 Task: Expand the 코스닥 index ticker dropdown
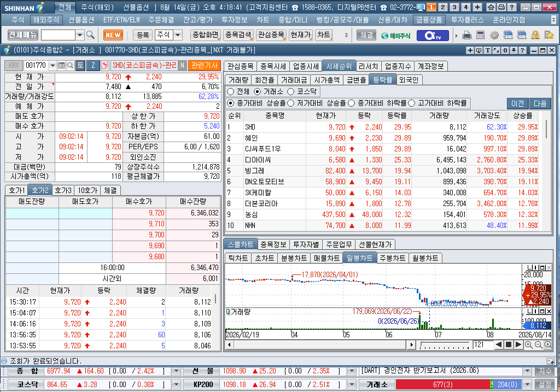tap(176, 384)
